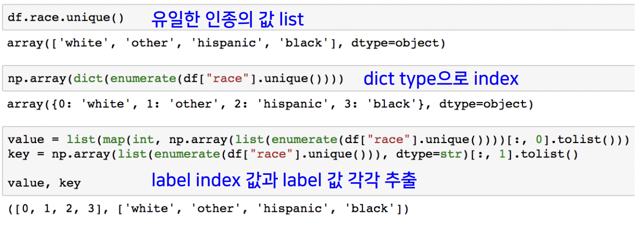Viewport: 644px width, 230px height.
Task: Click the annotation 'dict type으로 index'
Action: point(441,79)
